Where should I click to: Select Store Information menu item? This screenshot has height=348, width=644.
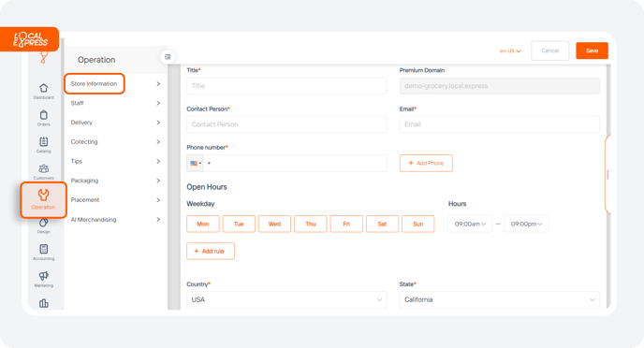click(x=94, y=83)
